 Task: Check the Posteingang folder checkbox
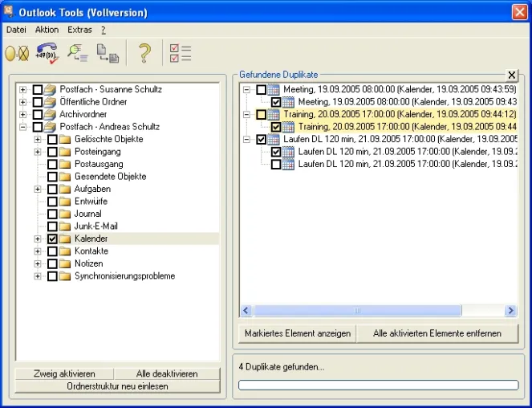coord(52,152)
